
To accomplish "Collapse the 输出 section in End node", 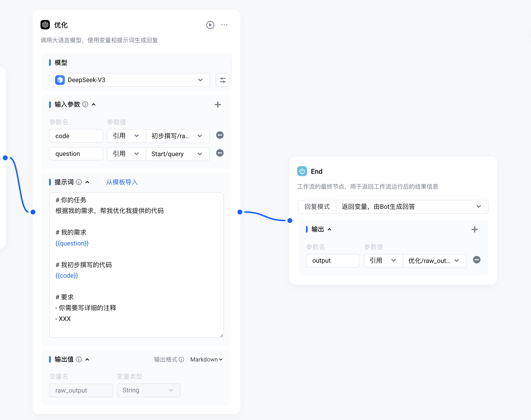I will click(329, 229).
